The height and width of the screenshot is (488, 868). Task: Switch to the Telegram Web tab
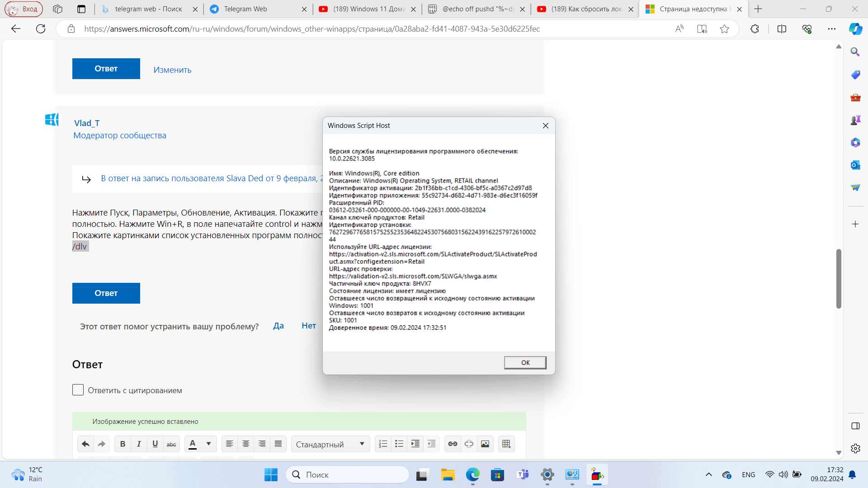(259, 9)
